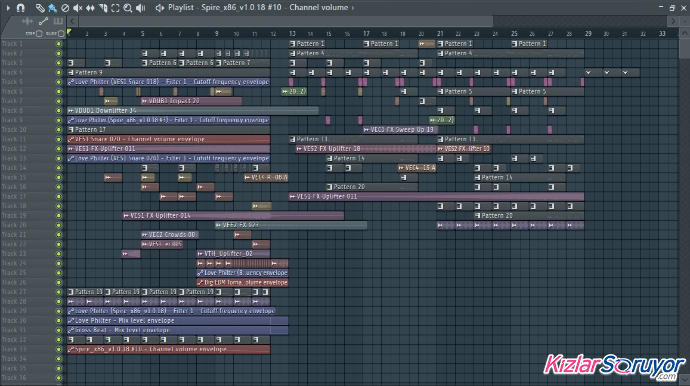
Task: Select the 'Love Philter - Mix level envelope' clip
Action: coord(178,320)
